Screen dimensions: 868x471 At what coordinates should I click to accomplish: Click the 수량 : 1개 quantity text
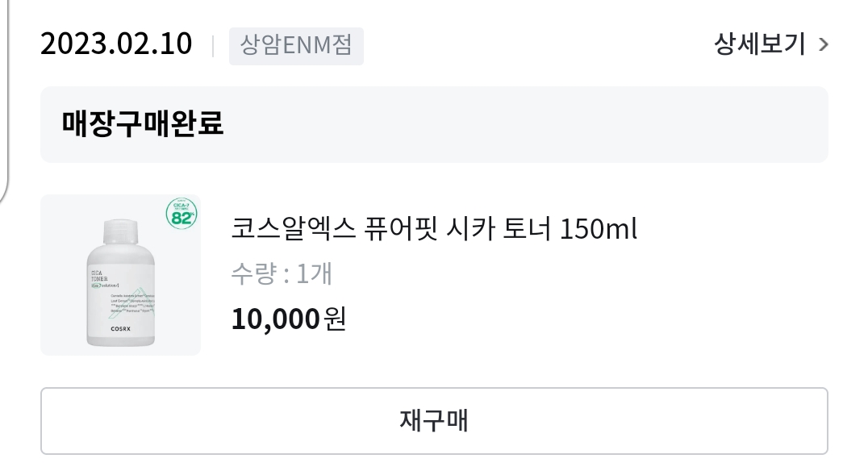(282, 274)
